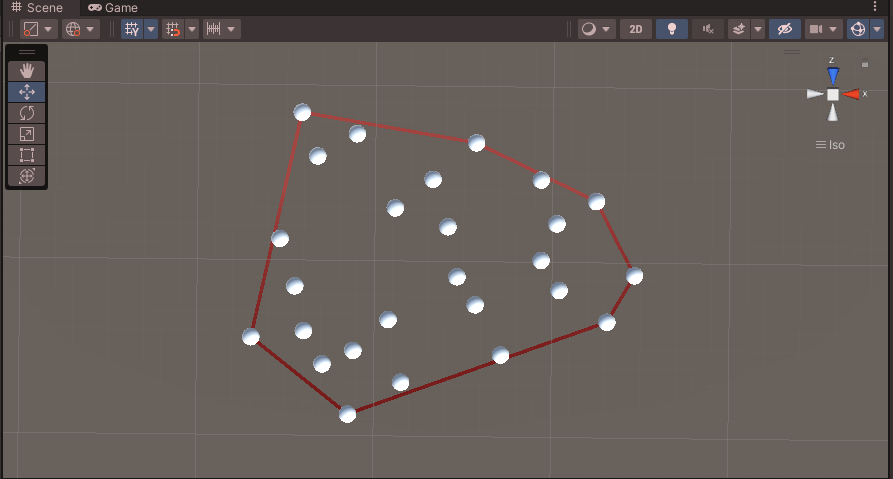
Task: Toggle scene audio mute button
Action: coord(708,29)
